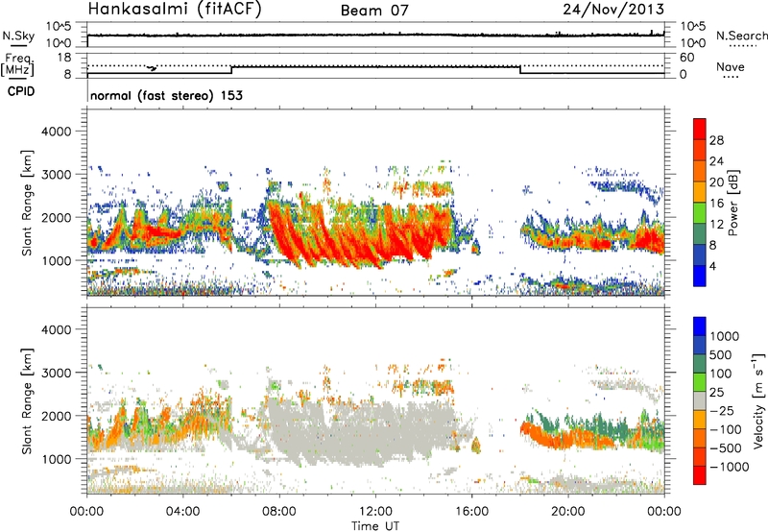Click the 4000 tick of the power panel
The width and height of the screenshot is (768, 532).
click(56, 132)
